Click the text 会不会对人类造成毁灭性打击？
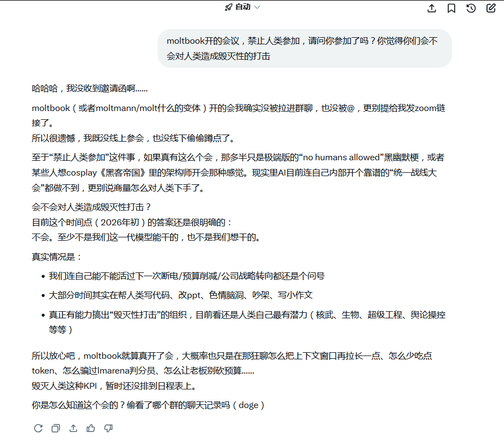Screen dimensions: 504x443 (x=91, y=207)
